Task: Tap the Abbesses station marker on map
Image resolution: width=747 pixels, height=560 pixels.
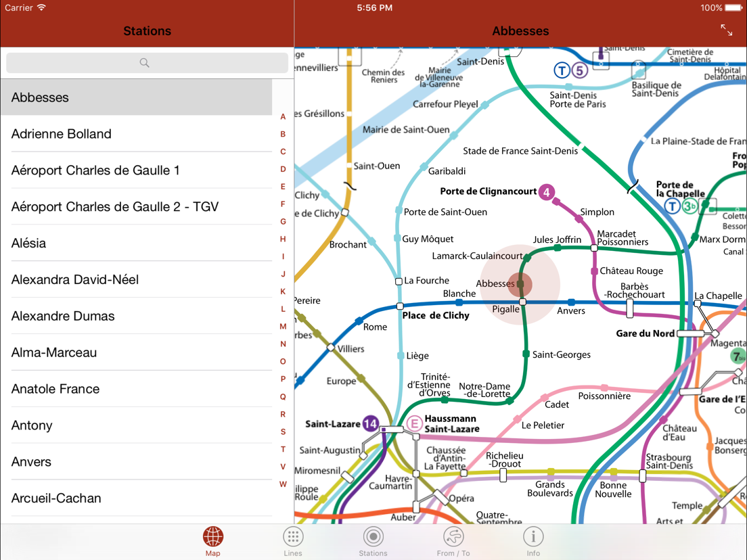Action: click(520, 284)
